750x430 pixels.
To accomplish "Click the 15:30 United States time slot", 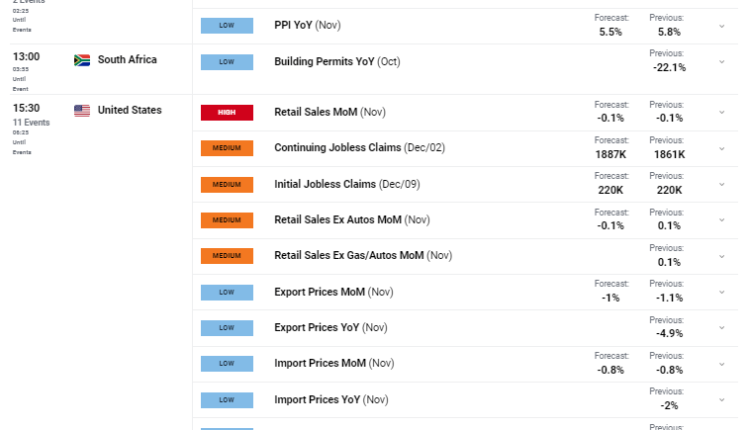I will [27, 108].
